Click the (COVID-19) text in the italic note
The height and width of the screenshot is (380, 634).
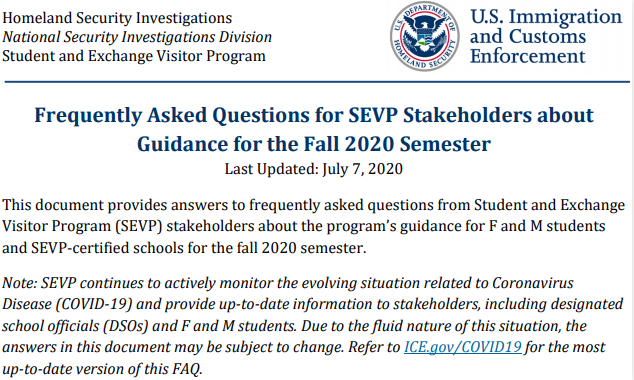pos(94,304)
